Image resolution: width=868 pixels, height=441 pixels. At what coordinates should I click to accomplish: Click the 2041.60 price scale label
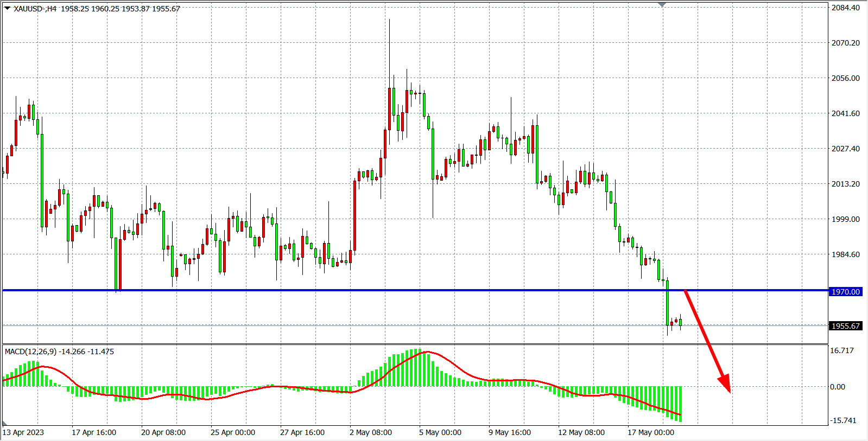point(846,113)
